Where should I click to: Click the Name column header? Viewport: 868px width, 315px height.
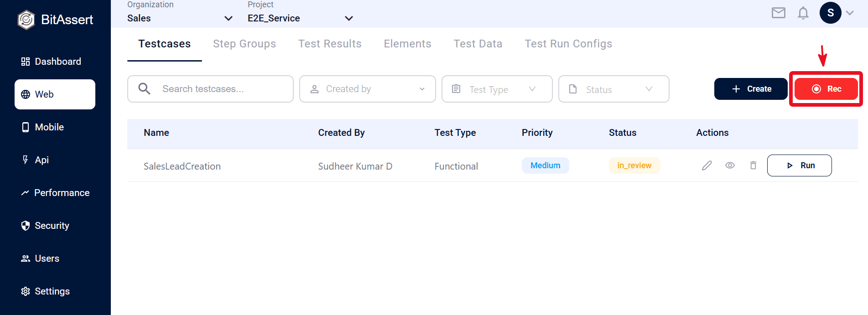(x=156, y=133)
